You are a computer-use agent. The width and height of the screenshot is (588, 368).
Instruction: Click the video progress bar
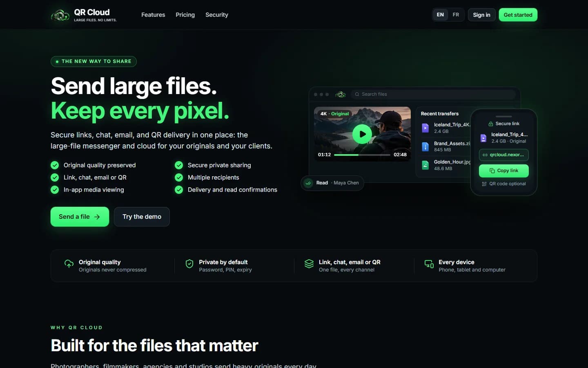point(362,155)
